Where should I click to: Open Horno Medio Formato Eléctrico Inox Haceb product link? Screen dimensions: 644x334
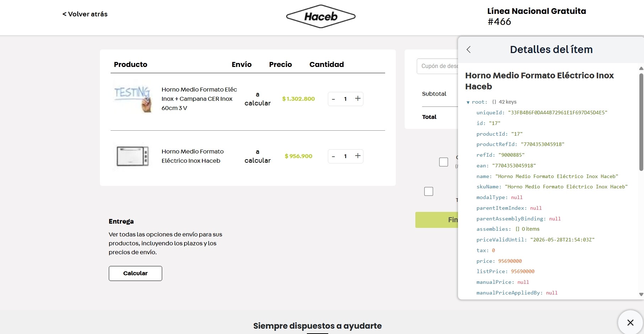[192, 156]
